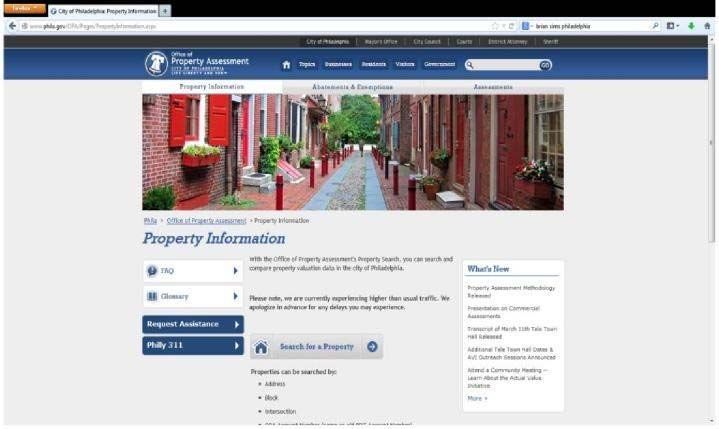Click the Office of Property Assessment bell logo
The width and height of the screenshot is (719, 429).
tap(157, 63)
